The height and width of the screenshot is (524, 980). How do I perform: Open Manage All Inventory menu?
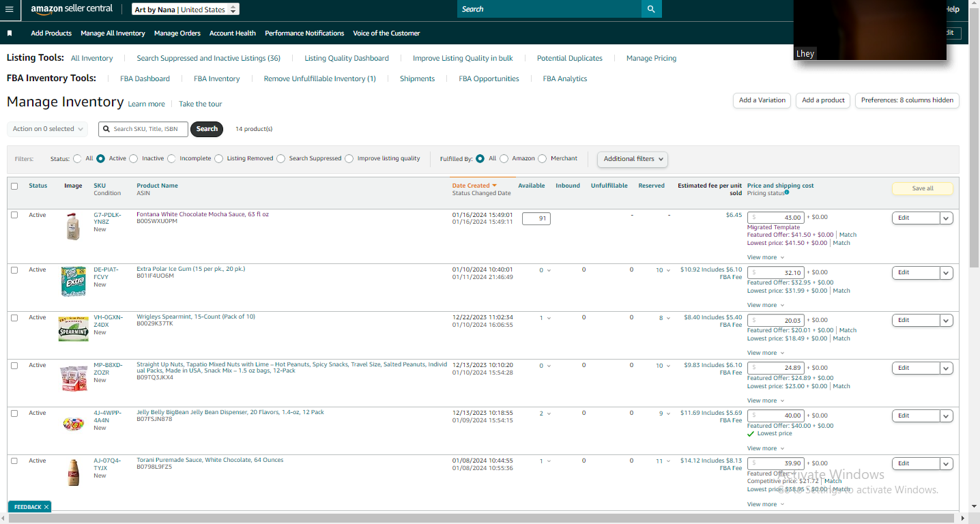(x=113, y=33)
